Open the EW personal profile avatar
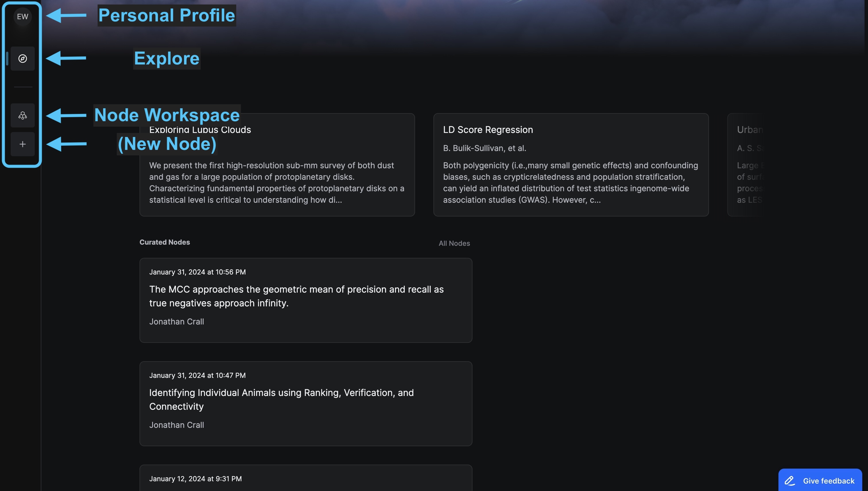The width and height of the screenshot is (868, 491). (23, 17)
